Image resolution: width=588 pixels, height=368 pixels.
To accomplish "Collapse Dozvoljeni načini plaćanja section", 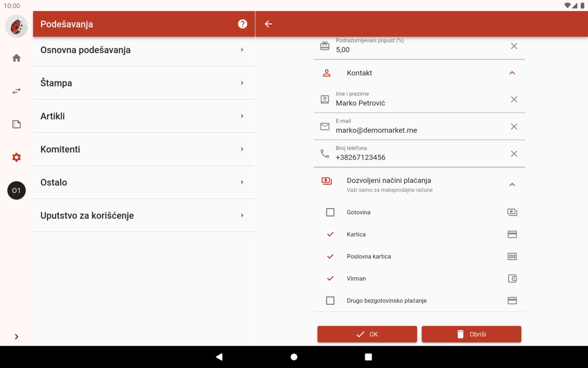I will click(x=512, y=184).
